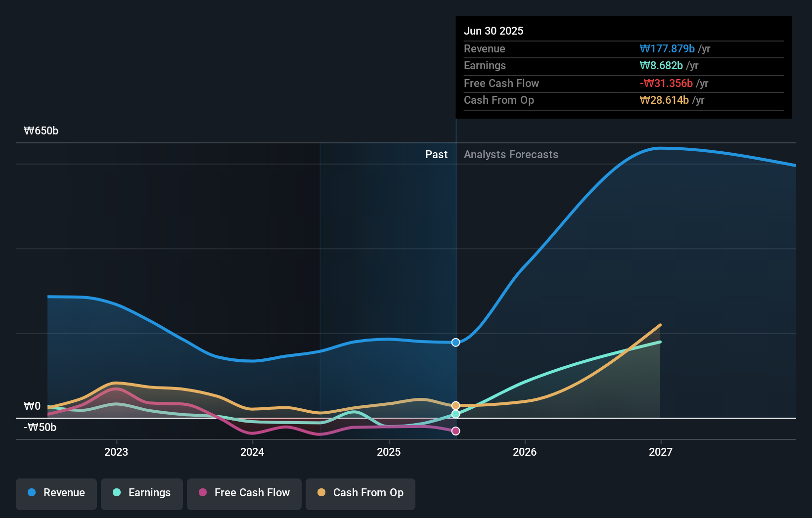Click the Free Cash Flow pink legend dot
The width and height of the screenshot is (812, 518).
(x=202, y=493)
